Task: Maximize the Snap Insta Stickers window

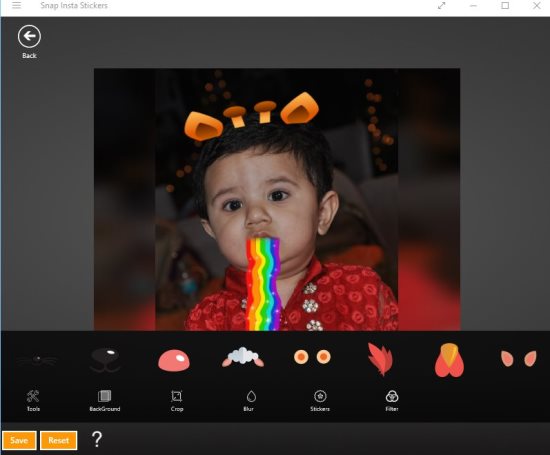Action: pyautogui.click(x=505, y=5)
